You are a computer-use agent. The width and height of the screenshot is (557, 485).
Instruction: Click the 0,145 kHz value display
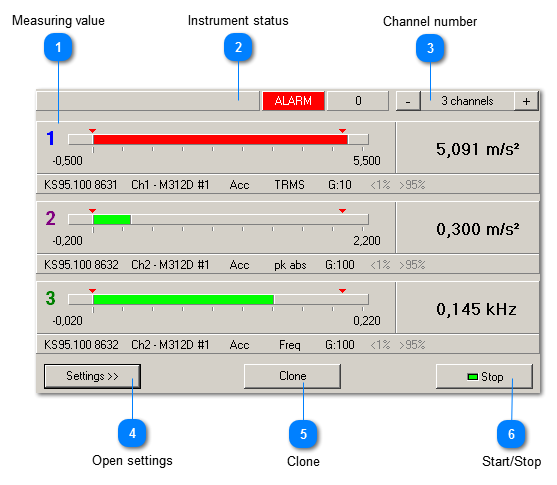click(x=476, y=309)
